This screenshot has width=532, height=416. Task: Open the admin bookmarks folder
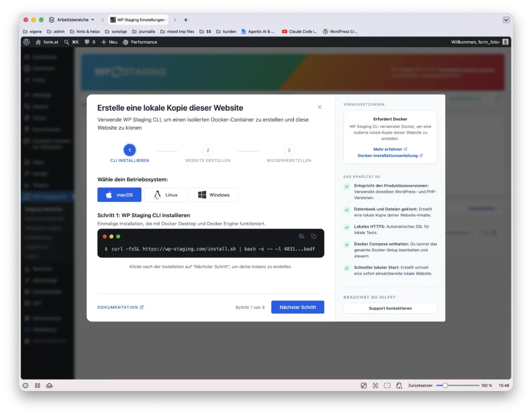tap(56, 32)
